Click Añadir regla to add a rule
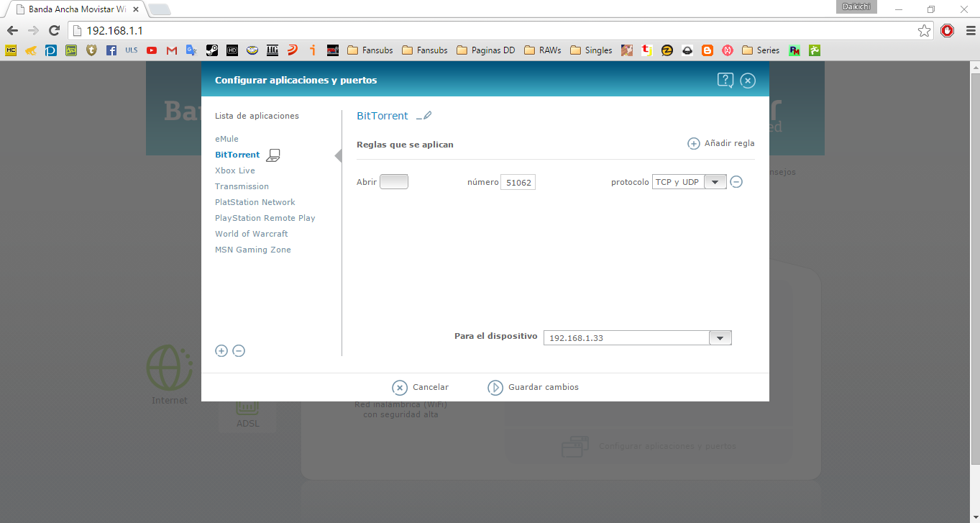 click(721, 143)
